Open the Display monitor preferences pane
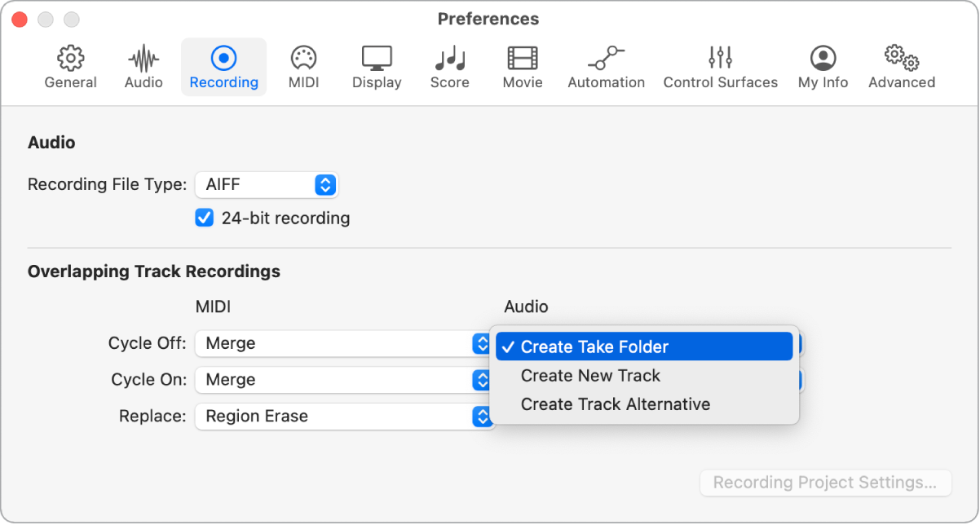Screen dimensions: 980x525 pyautogui.click(x=377, y=67)
